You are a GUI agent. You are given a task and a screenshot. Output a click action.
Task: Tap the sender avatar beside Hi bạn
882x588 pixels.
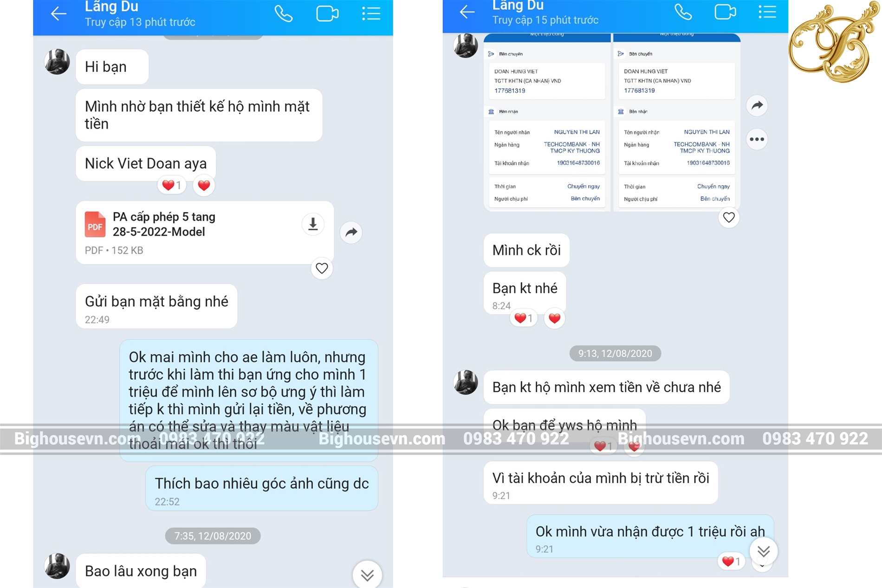point(57,62)
